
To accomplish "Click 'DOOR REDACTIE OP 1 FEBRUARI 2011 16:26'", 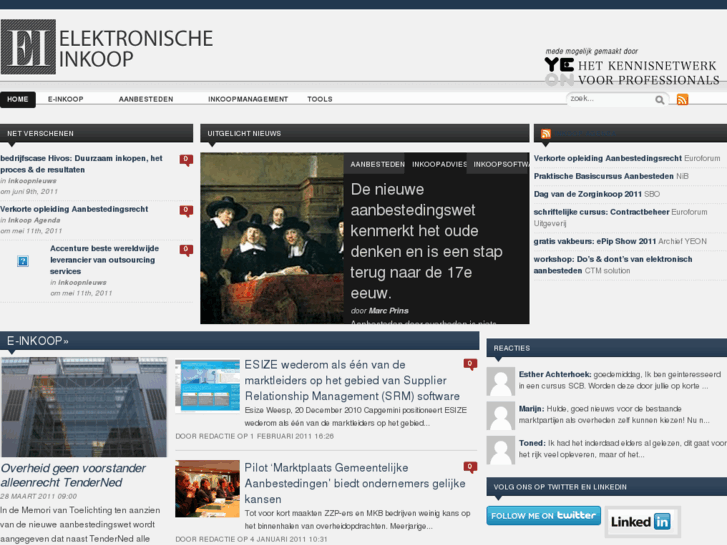I will pyautogui.click(x=255, y=436).
